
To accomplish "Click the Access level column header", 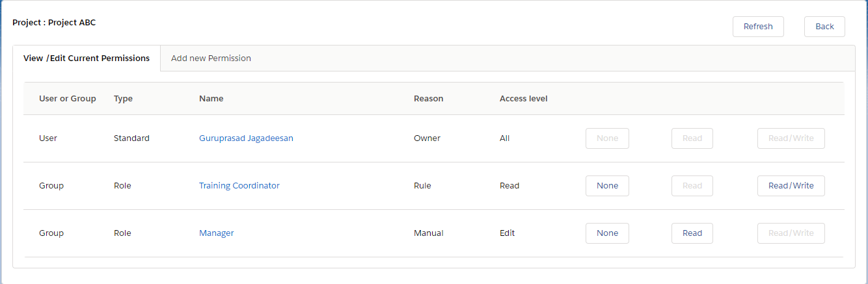I will click(523, 99).
